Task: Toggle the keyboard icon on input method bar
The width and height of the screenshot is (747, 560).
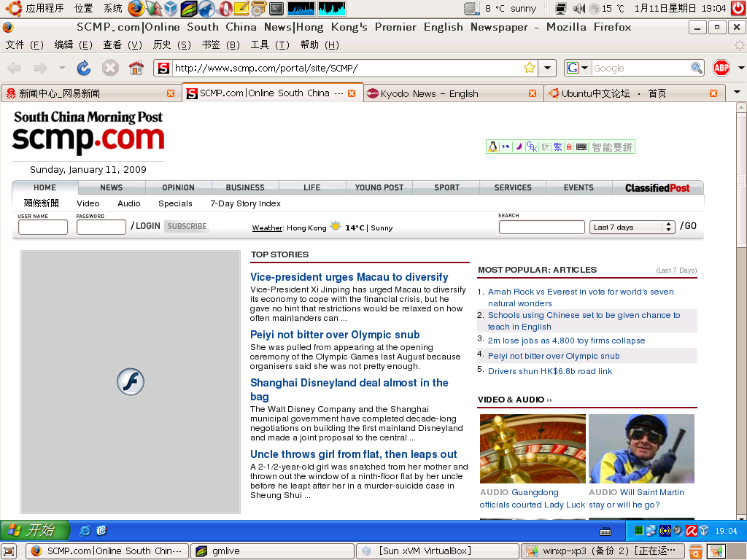Action: [x=581, y=147]
